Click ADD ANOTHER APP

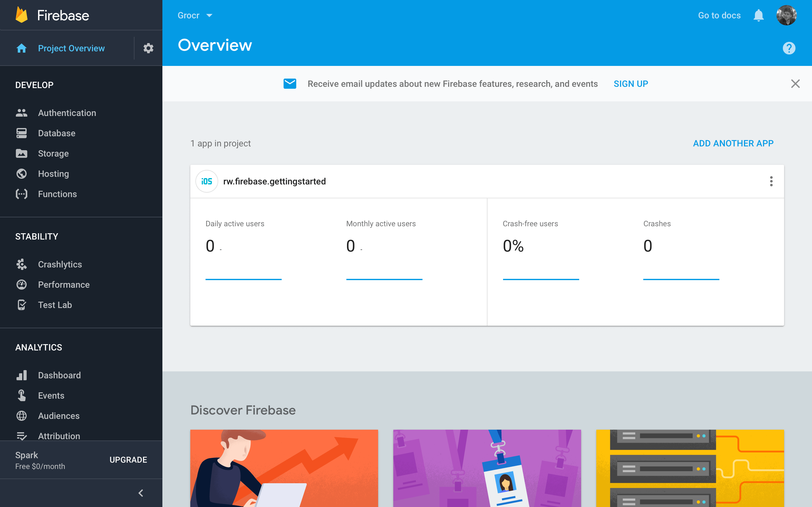[733, 143]
